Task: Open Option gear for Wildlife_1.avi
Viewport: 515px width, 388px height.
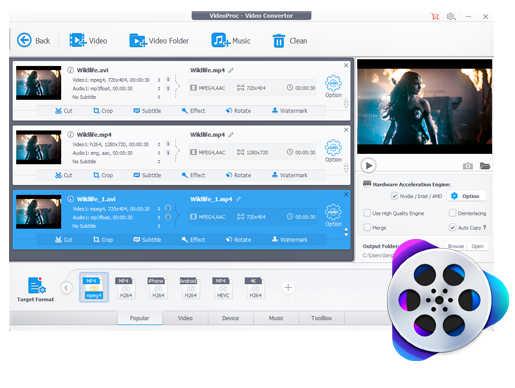Action: pos(333,215)
